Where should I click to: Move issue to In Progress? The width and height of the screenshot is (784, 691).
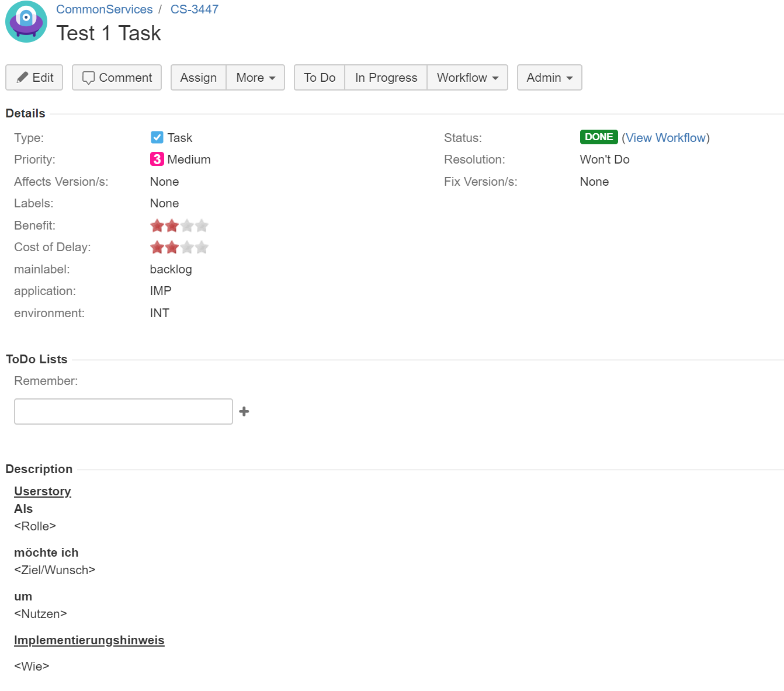click(x=386, y=78)
